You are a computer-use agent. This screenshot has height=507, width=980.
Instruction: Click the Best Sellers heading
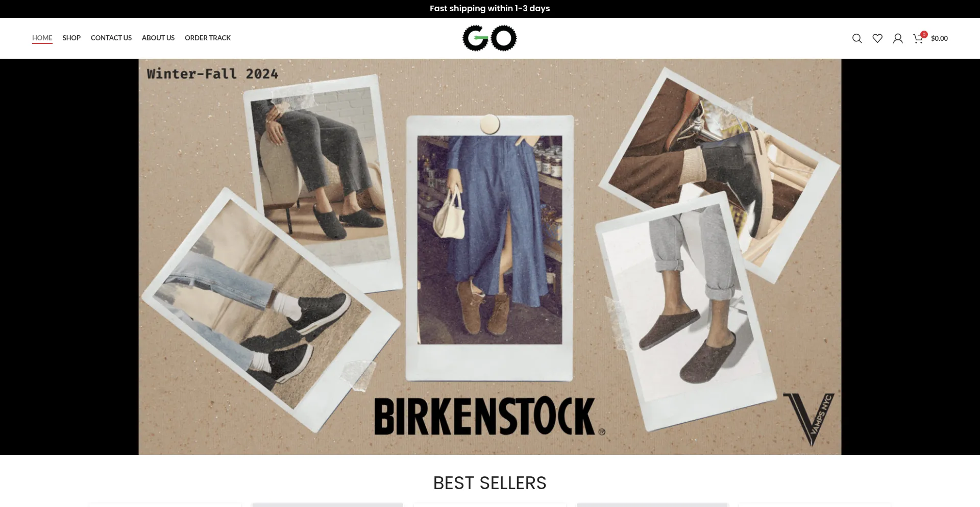pyautogui.click(x=490, y=483)
